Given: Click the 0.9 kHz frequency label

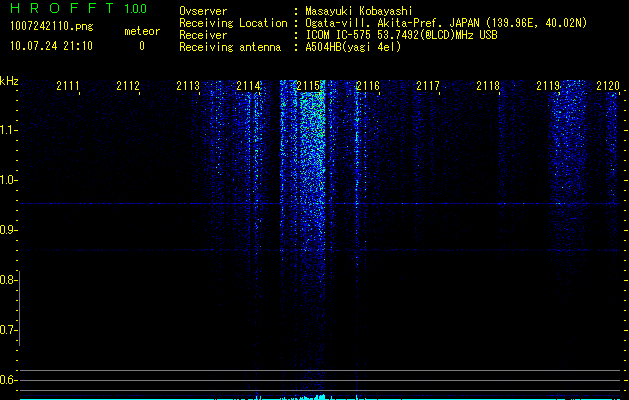Looking at the screenshot, I should (x=8, y=230).
